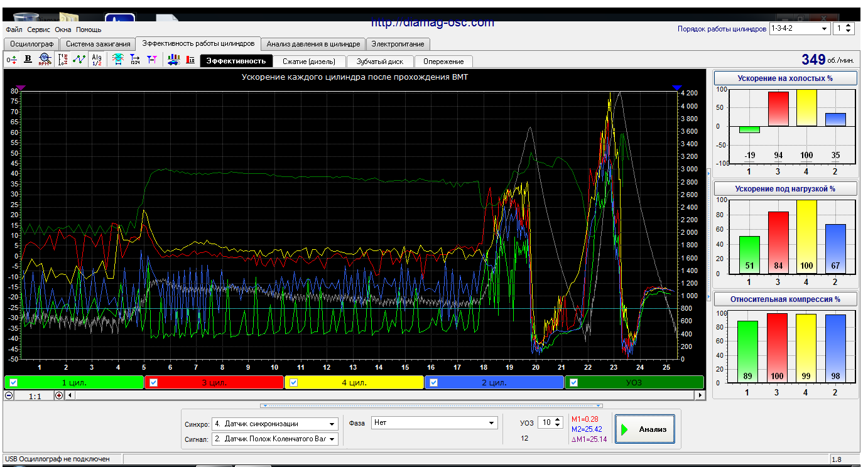Viewport: 868px width, 467px height.
Task: Open the Опережение sub-tab
Action: (443, 62)
